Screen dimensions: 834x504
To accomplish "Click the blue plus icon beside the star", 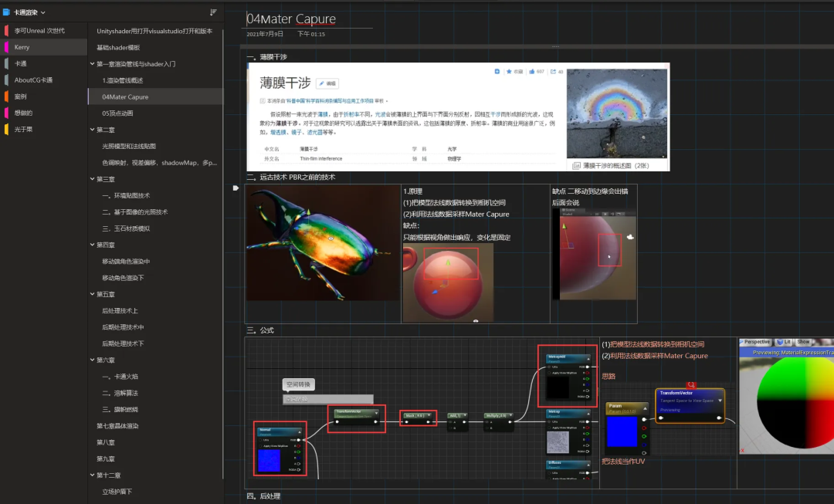I will pos(497,71).
